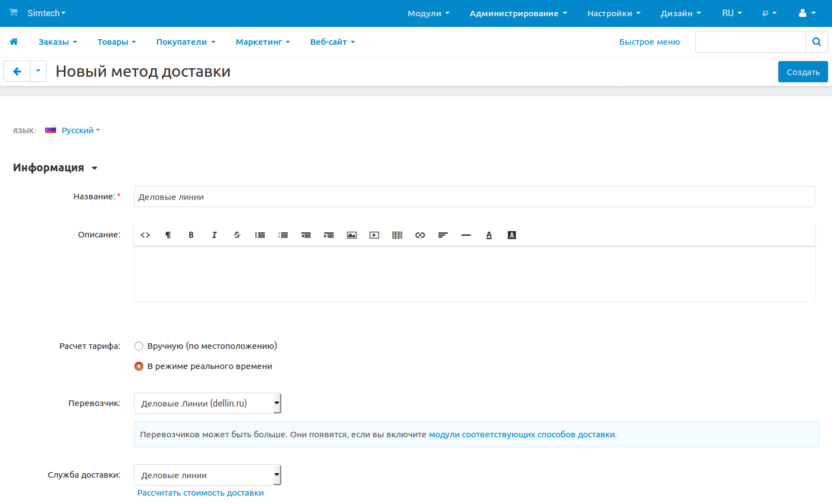Click Рассчитать стоимость доставки link

(200, 493)
